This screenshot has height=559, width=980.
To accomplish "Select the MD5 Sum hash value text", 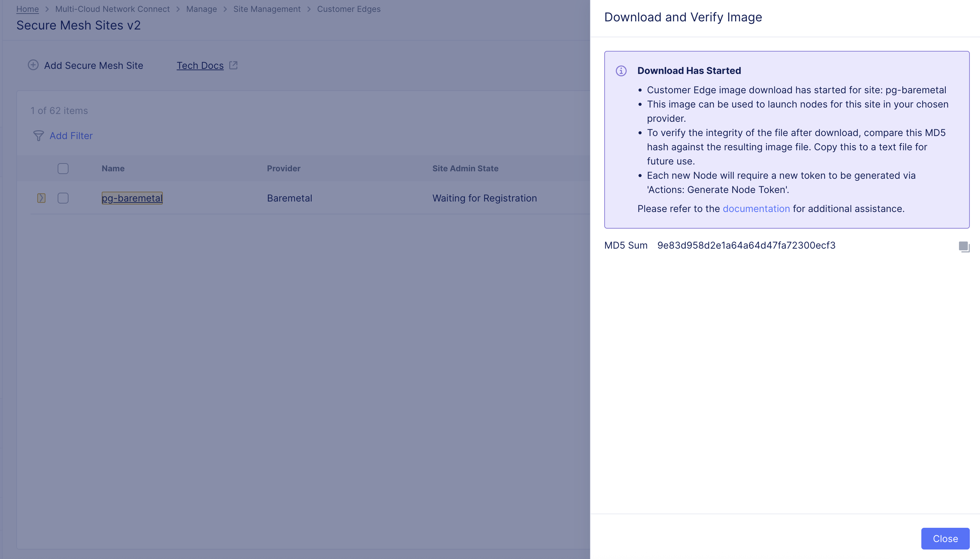I will coord(746,245).
